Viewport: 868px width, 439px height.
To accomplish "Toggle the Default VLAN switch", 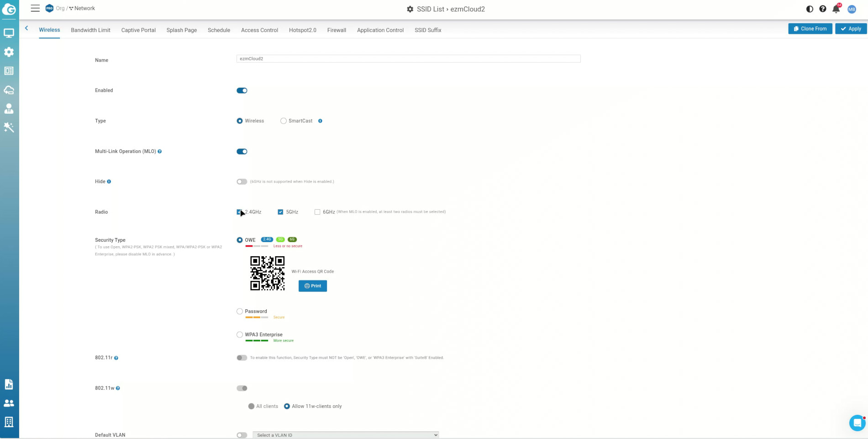I will pyautogui.click(x=242, y=435).
